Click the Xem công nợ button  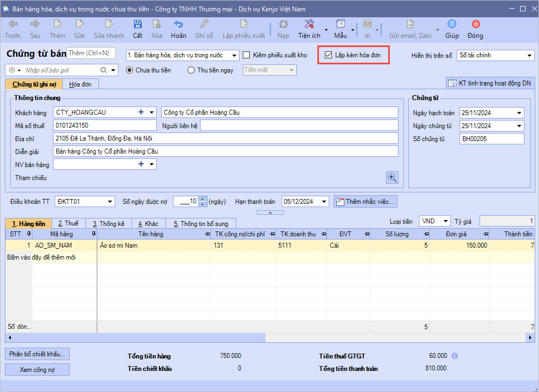point(37,370)
